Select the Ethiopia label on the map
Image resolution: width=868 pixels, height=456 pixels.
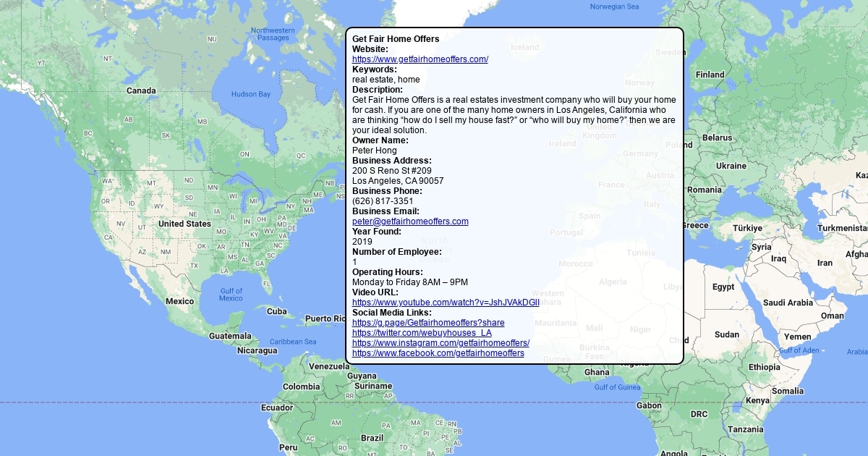(765, 368)
